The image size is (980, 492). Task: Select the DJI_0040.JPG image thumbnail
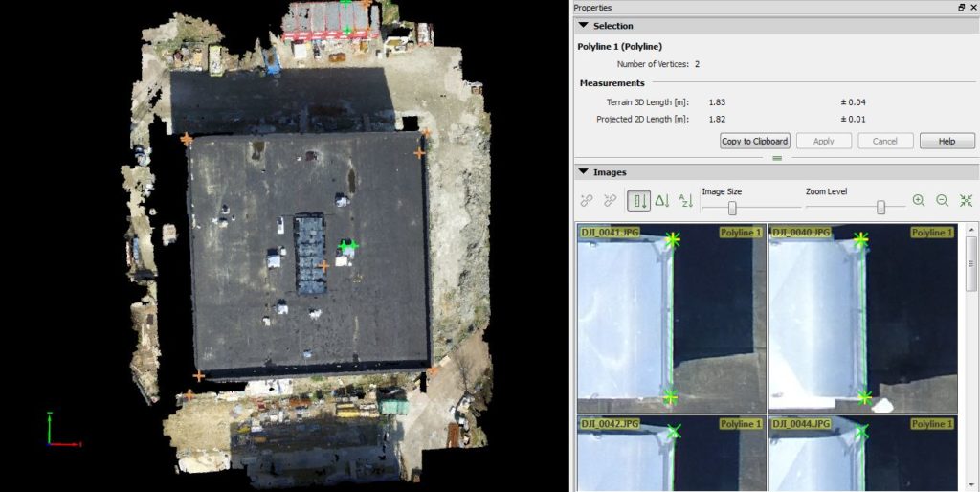[x=863, y=318]
